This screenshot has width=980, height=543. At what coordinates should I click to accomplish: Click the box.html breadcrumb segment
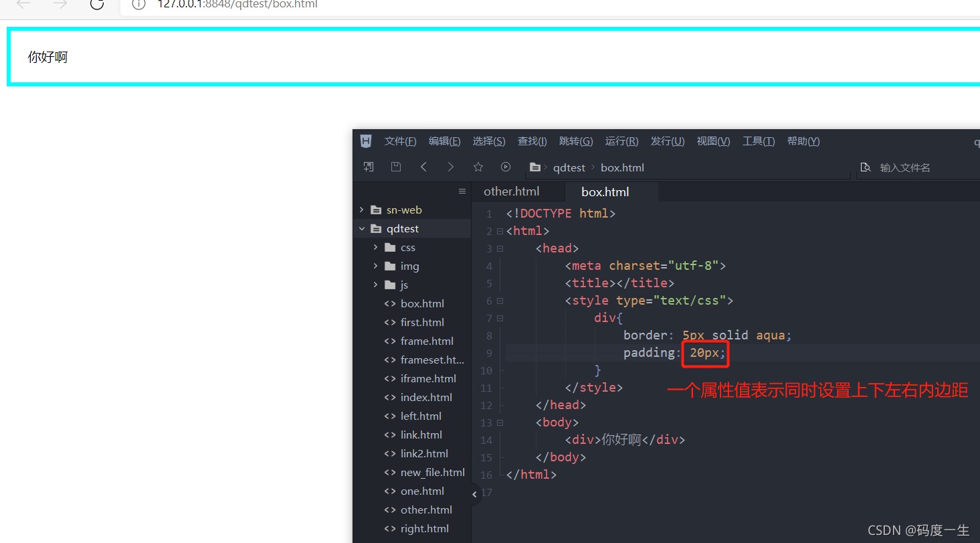click(x=622, y=168)
